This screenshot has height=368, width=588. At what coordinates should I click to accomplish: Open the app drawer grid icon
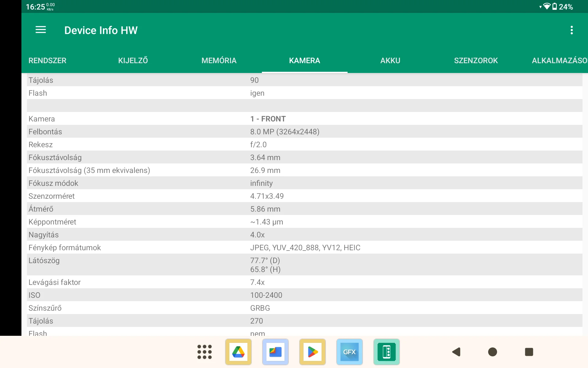pos(205,352)
